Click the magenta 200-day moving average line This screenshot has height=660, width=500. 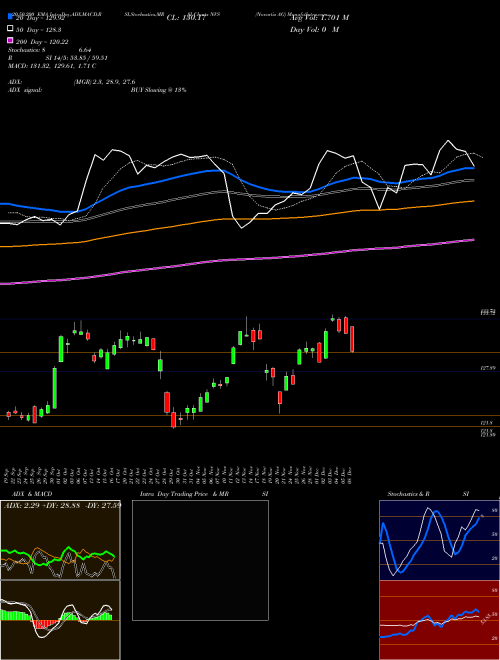click(x=236, y=259)
